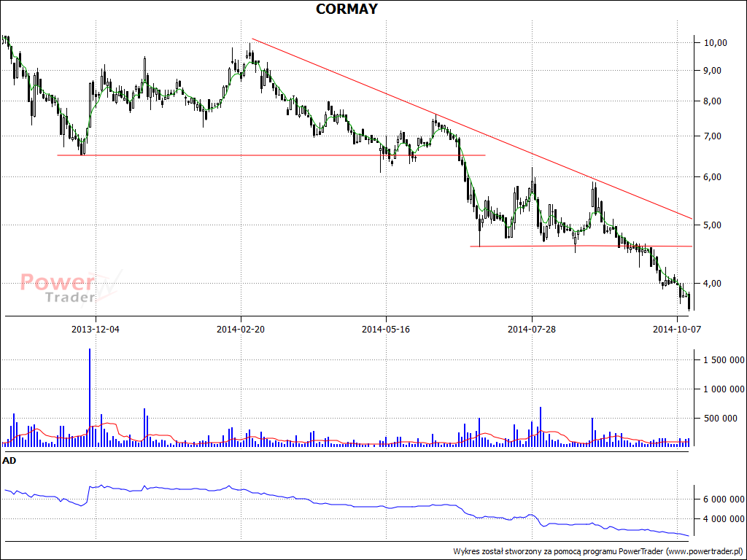Click the 6 000 000 AD axis label
Image resolution: width=747 pixels, height=560 pixels.
[724, 499]
